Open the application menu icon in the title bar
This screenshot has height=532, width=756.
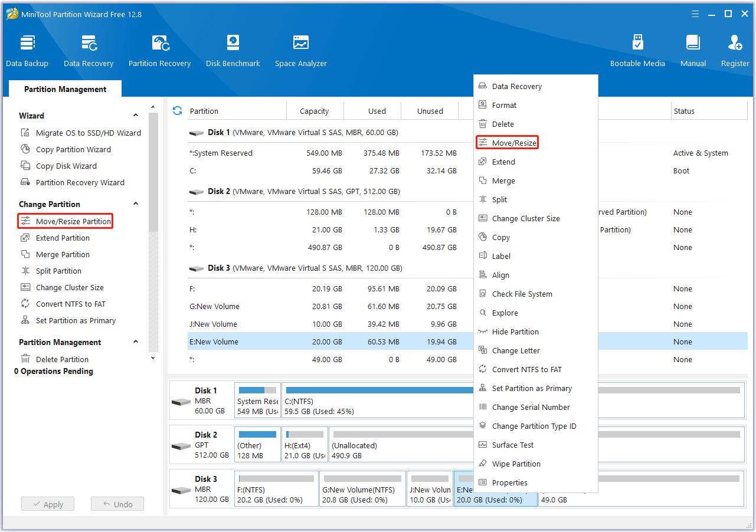point(695,14)
